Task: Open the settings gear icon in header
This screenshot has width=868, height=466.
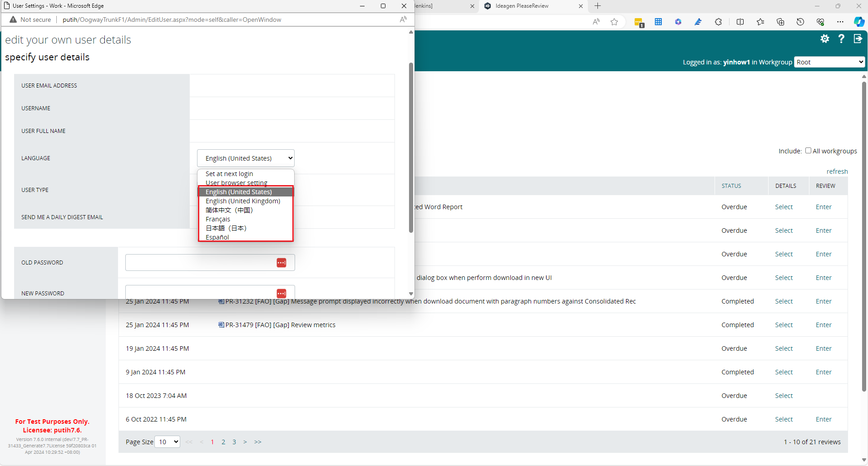Action: coord(824,39)
